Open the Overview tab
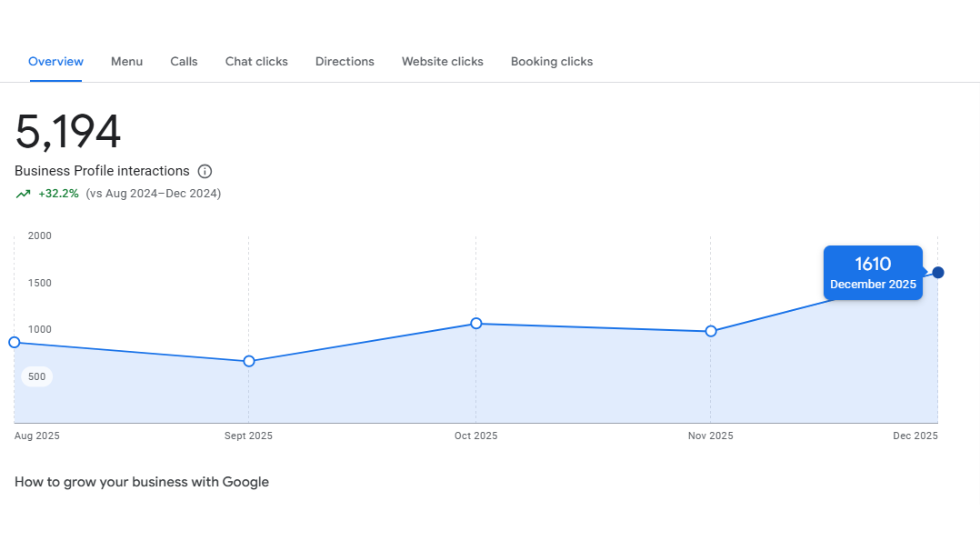The width and height of the screenshot is (980, 551). tap(55, 62)
